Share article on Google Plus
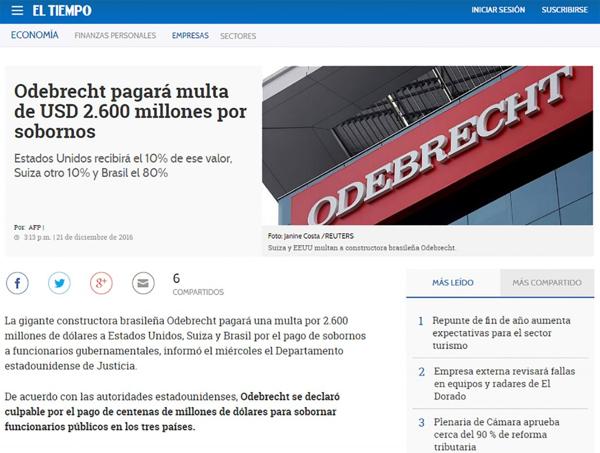Image resolution: width=600 pixels, height=453 pixels. pos(101,283)
